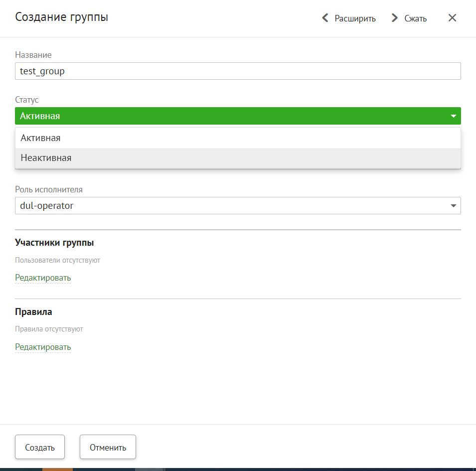The image size is (476, 471).
Task: Click the left chevron icon beside Расширить
Action: [324, 18]
